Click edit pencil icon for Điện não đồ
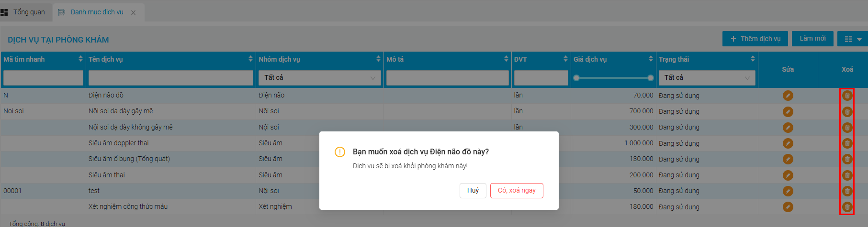868x227 pixels. pos(788,96)
